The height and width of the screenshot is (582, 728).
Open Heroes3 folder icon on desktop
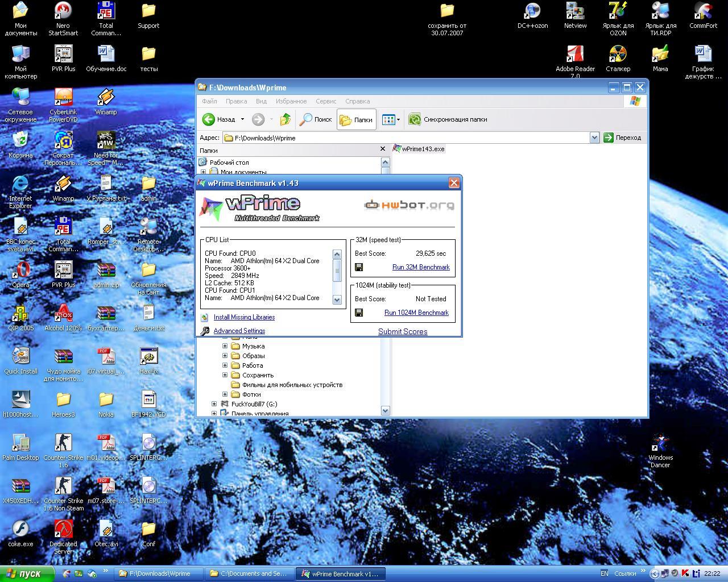point(63,405)
